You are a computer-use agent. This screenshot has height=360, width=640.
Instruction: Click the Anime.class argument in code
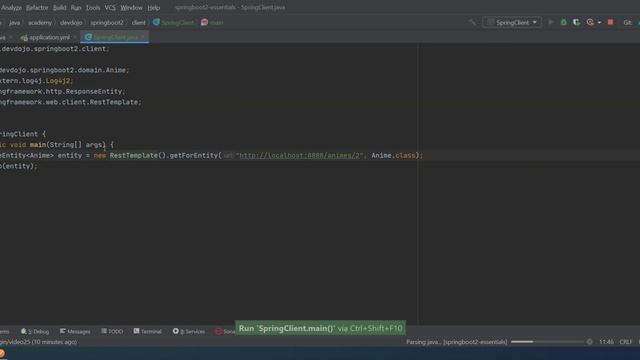click(x=393, y=156)
